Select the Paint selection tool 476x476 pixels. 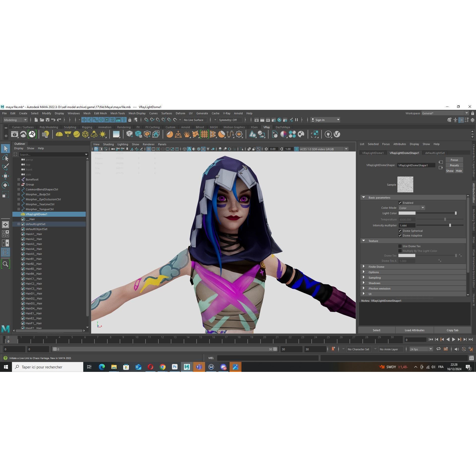(x=5, y=167)
